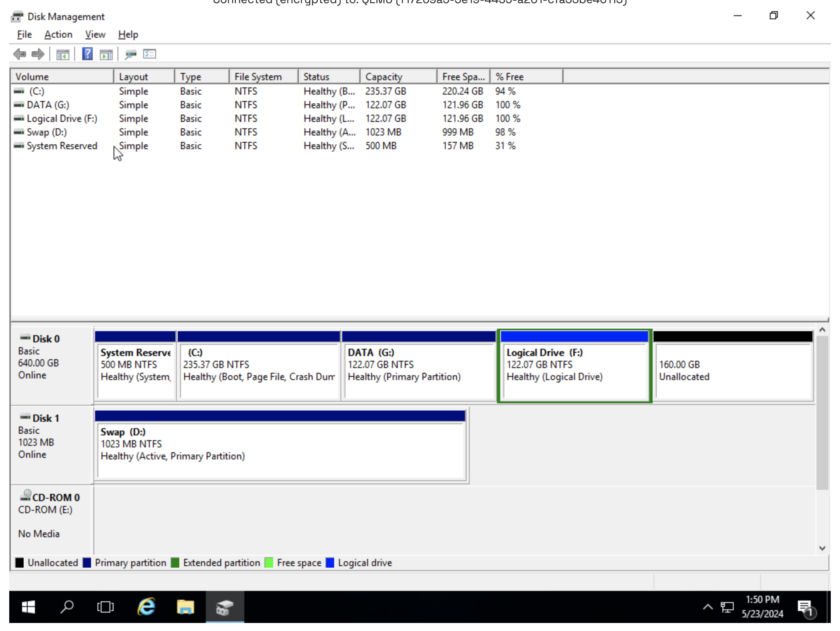Click the Forward navigation arrow
The width and height of the screenshot is (840, 631).
(x=38, y=54)
